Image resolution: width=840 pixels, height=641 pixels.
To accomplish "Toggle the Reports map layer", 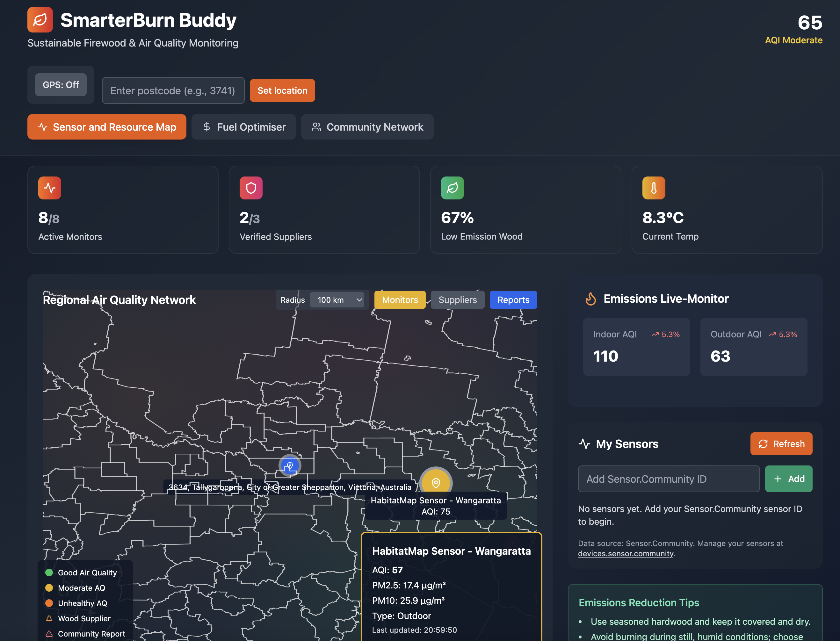I will [513, 300].
